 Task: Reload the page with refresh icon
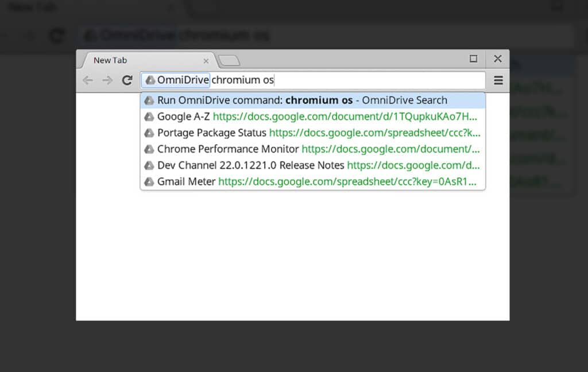pyautogui.click(x=127, y=80)
